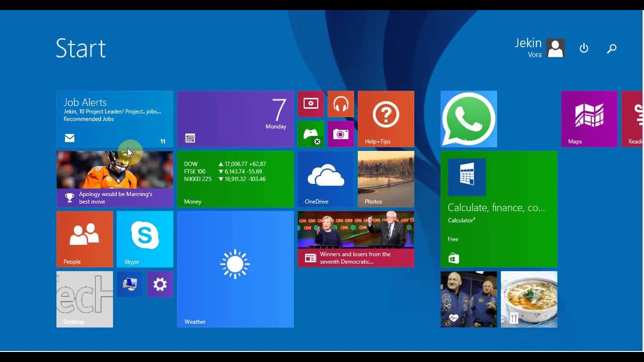
Task: Click the Power options button
Action: pos(584,48)
